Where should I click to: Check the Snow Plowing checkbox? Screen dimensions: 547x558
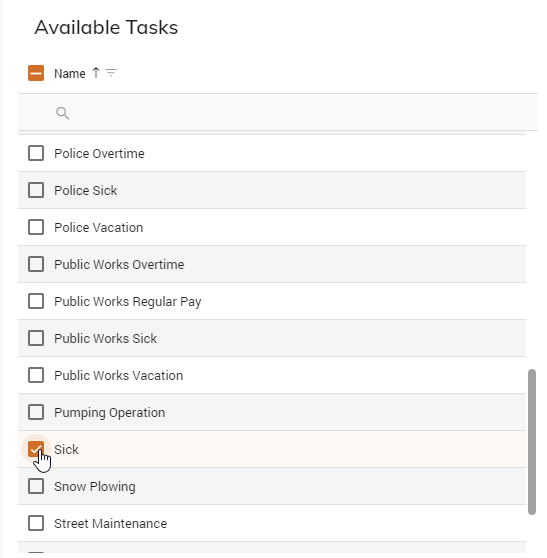[36, 486]
